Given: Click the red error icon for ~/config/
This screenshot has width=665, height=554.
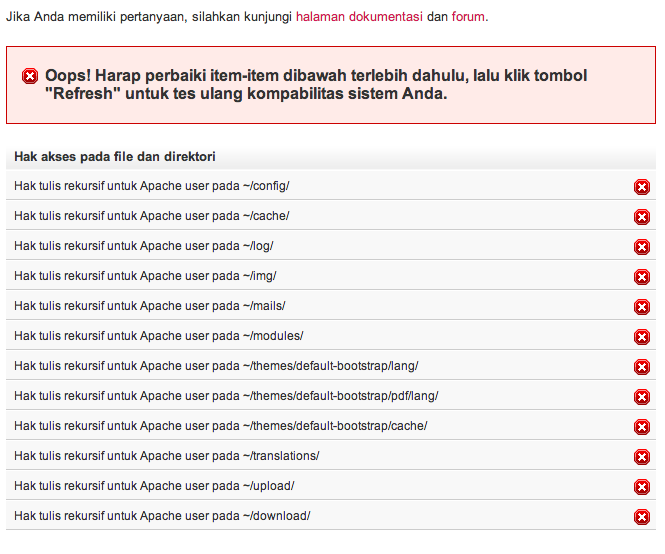Looking at the screenshot, I should click(642, 187).
